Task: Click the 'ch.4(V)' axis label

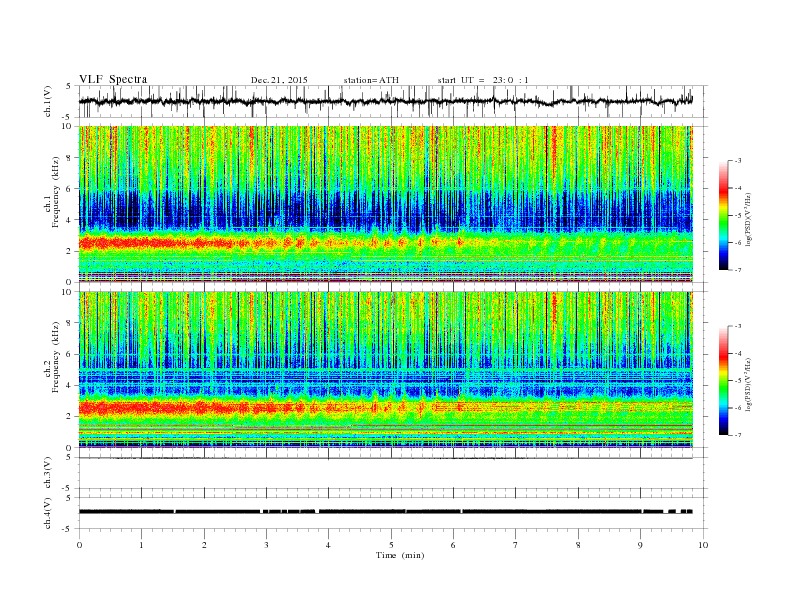Action: point(48,513)
